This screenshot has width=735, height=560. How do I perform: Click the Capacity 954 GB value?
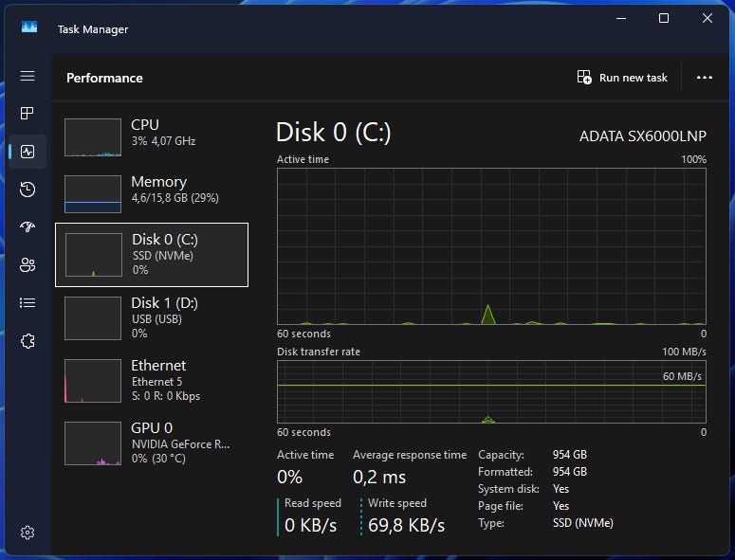(x=570, y=455)
